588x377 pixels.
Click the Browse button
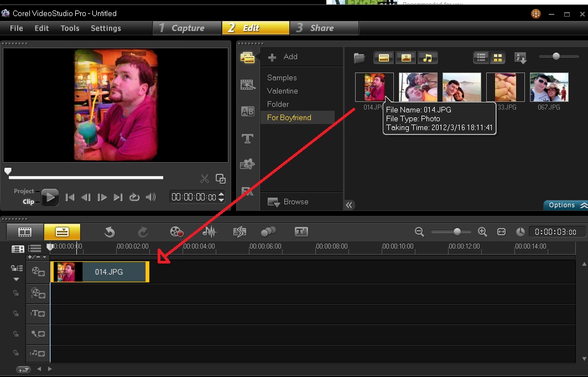coord(288,202)
